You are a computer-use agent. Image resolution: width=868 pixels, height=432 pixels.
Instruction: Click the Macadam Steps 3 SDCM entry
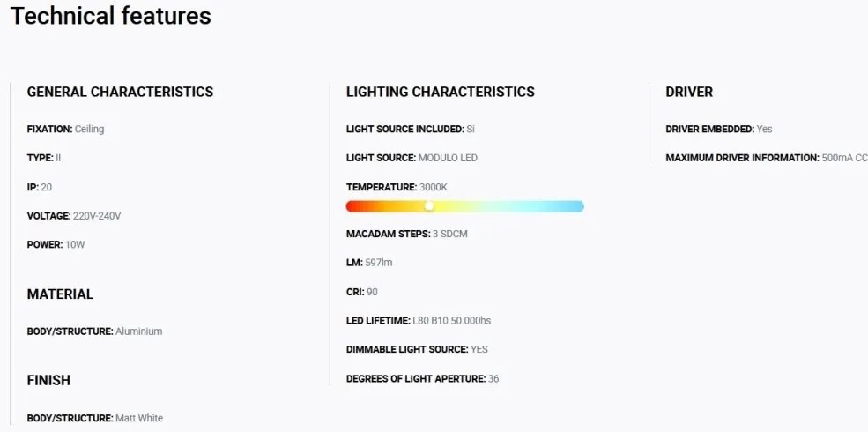coord(407,234)
